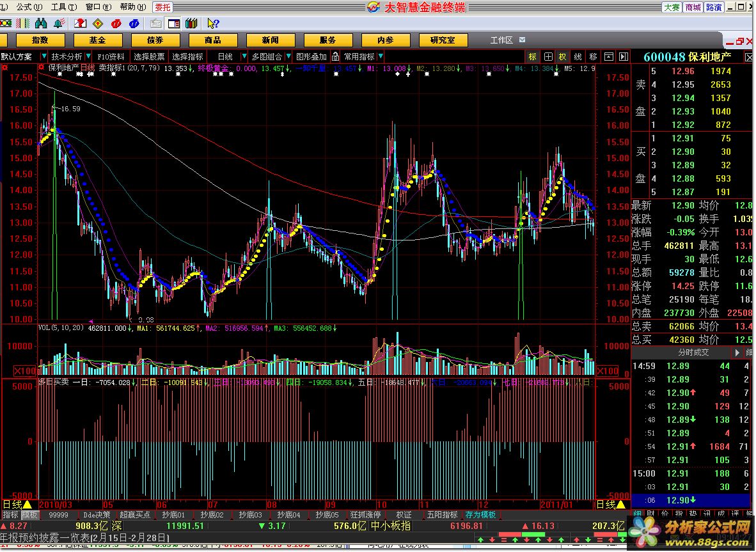The height and width of the screenshot is (552, 756).
Task: Expand the 分时成交 arrow button
Action: (x=737, y=353)
